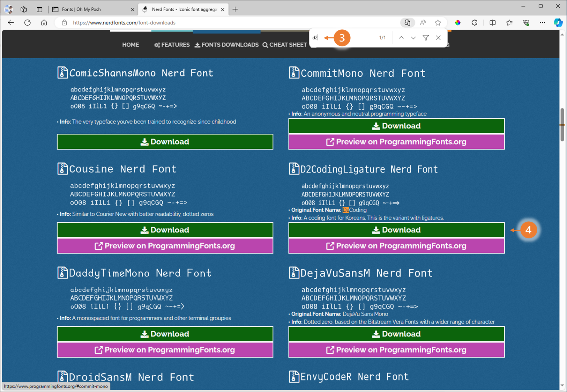
Task: Go to next find result
Action: pyautogui.click(x=413, y=38)
